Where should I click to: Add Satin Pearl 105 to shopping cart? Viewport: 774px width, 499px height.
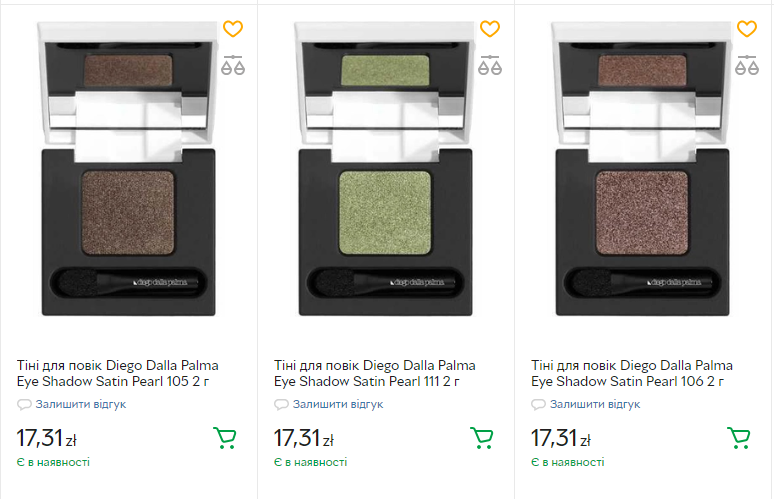point(225,438)
